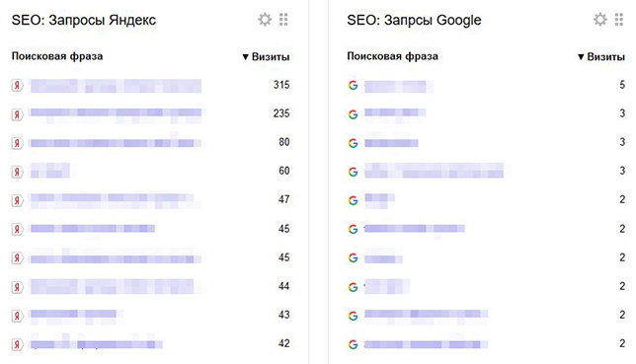Screen dimensions: 636x364
Task: Sort Яндекс widget by Визиты column
Action: (x=266, y=57)
